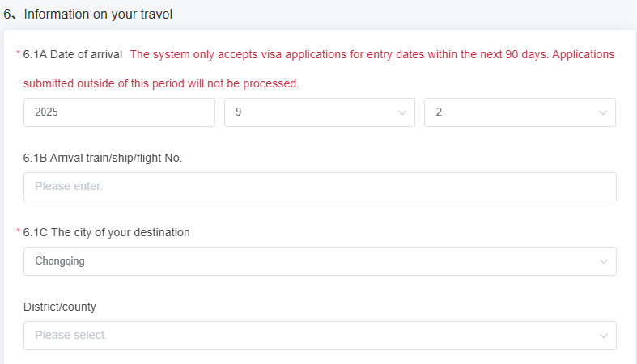Click the red asterisk before 6.1C

(x=18, y=233)
